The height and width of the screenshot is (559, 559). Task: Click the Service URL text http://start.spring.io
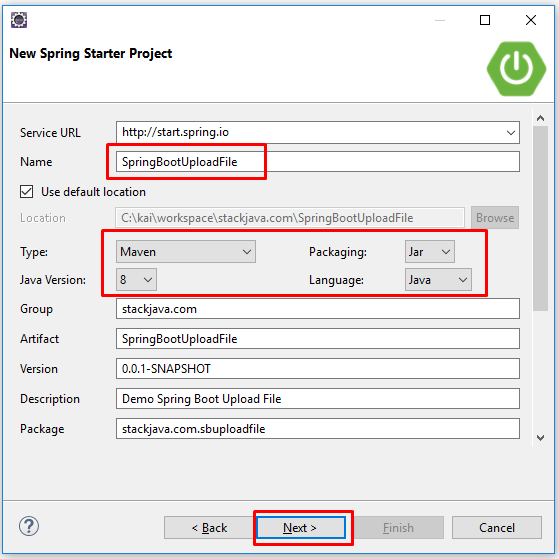175,132
